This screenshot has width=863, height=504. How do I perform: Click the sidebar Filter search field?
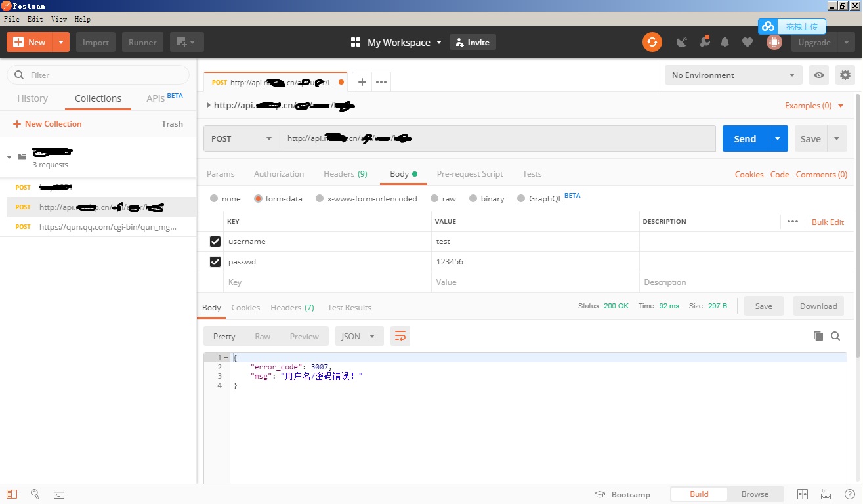coord(98,75)
